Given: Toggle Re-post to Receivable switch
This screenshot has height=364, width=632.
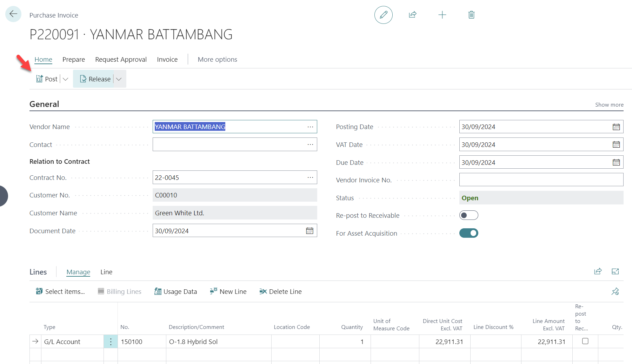Looking at the screenshot, I should coord(468,215).
